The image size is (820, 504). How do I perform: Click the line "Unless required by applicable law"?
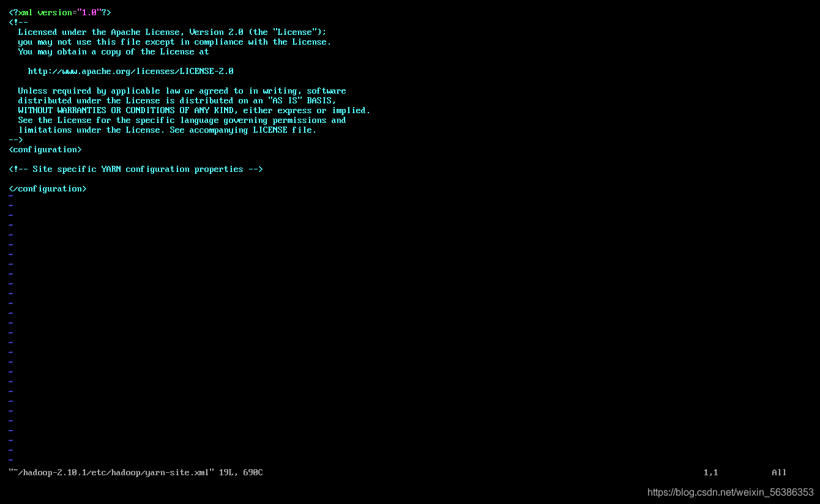[x=182, y=91]
